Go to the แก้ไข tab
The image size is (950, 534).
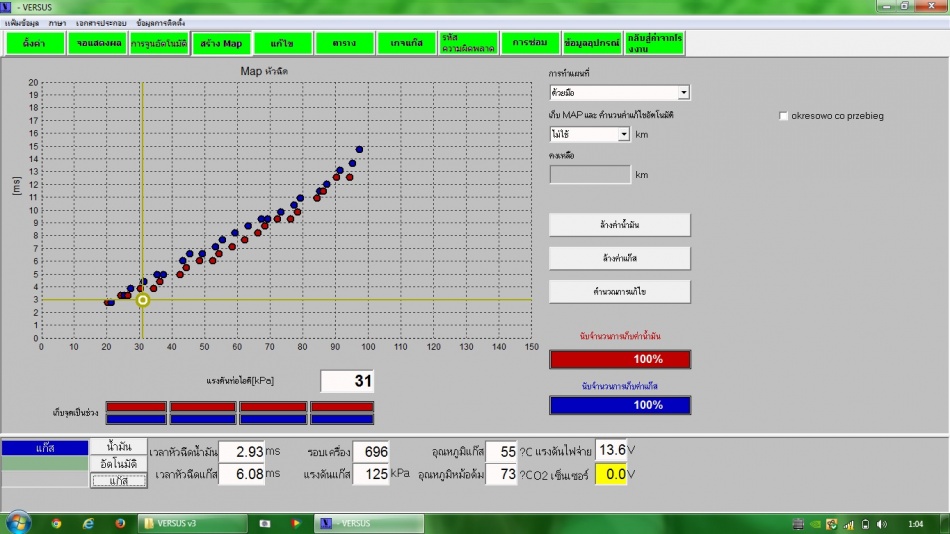pos(282,43)
